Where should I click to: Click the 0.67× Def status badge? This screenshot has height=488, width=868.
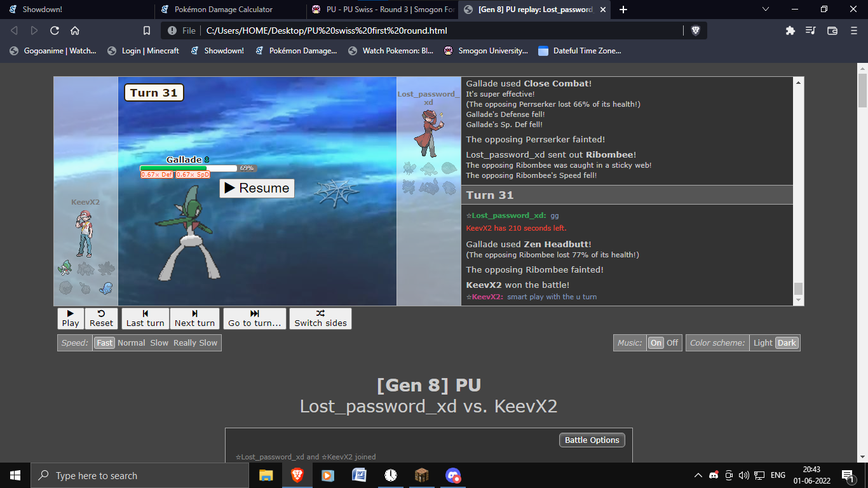click(157, 175)
